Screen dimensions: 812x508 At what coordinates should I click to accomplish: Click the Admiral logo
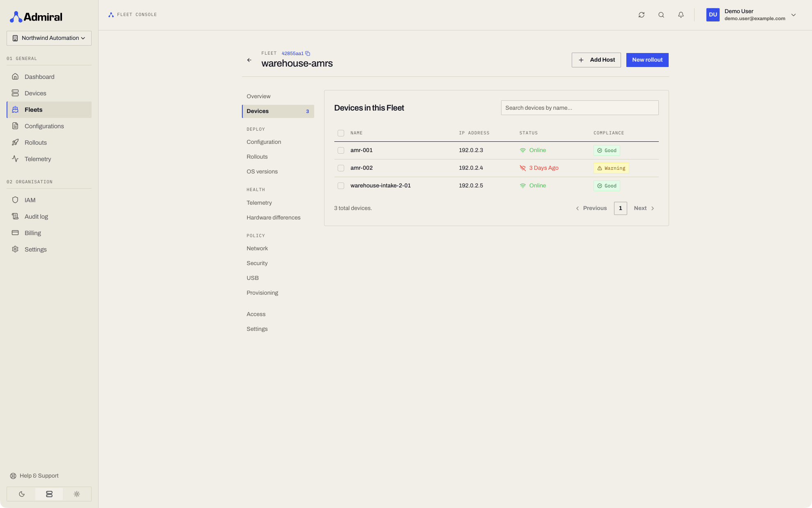[x=36, y=17]
